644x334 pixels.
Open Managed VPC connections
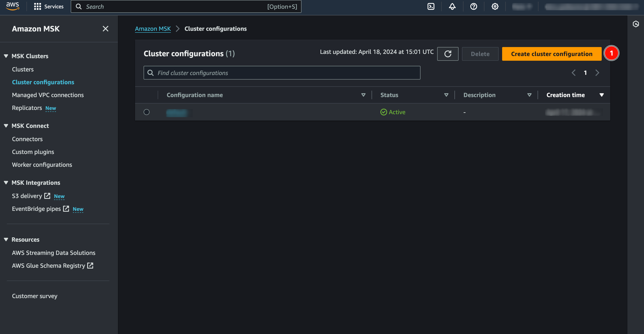[48, 95]
